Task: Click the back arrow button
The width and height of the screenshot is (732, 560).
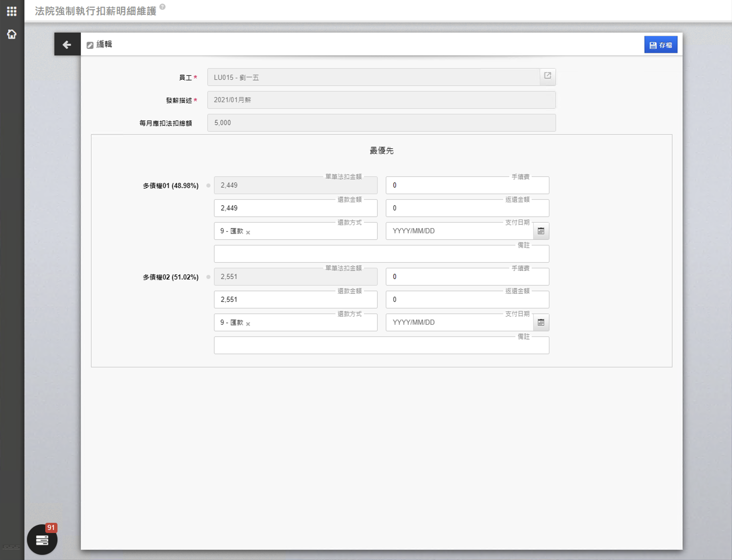Action: click(67, 44)
